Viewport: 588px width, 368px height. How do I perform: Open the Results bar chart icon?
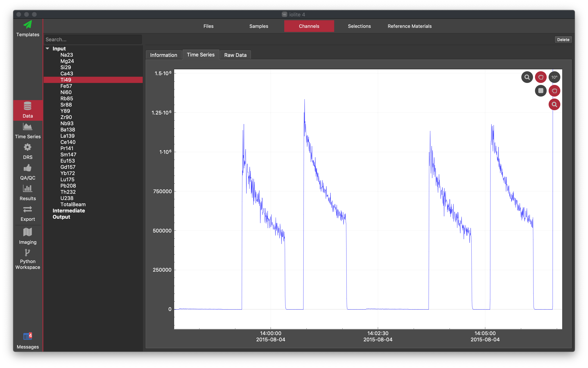click(27, 188)
